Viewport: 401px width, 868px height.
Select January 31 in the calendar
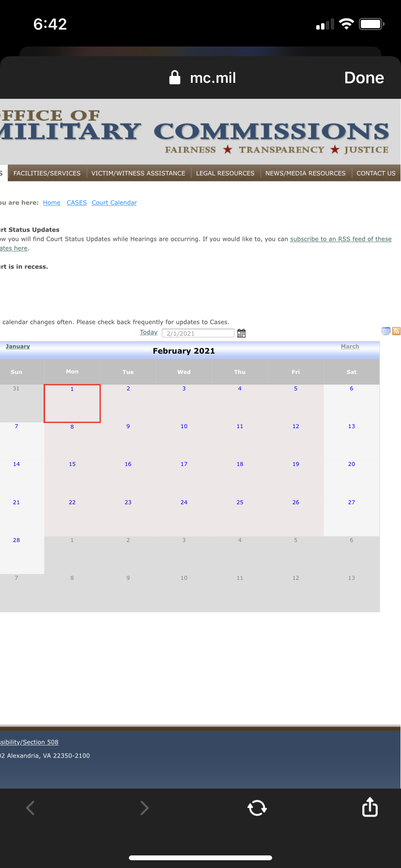click(16, 388)
